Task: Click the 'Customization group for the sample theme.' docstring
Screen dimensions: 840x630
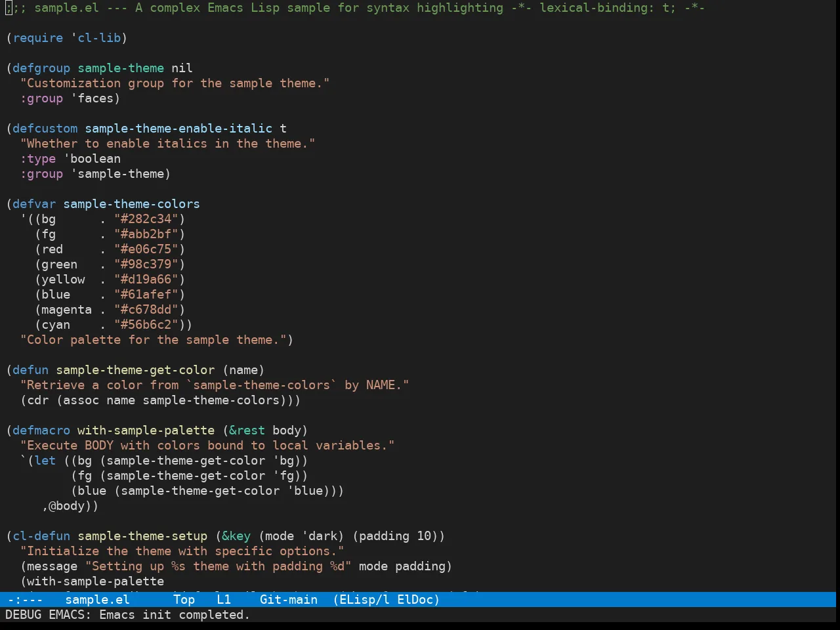Action: [175, 83]
